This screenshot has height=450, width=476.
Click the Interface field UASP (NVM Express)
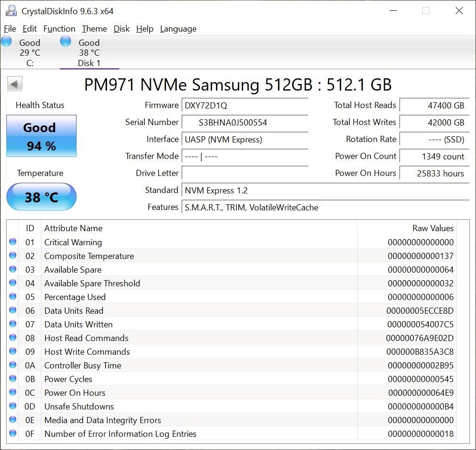(x=245, y=140)
